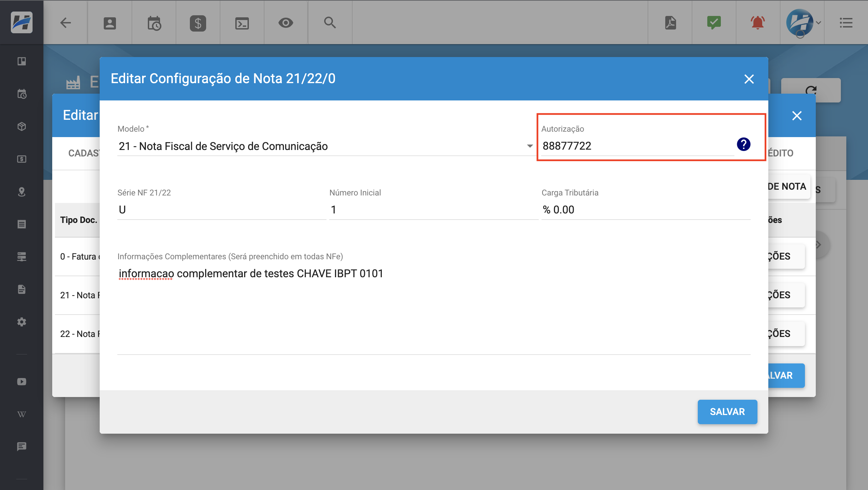Click the Informações Complementares text area
Image resolution: width=868 pixels, height=490 pixels.
pyautogui.click(x=434, y=309)
